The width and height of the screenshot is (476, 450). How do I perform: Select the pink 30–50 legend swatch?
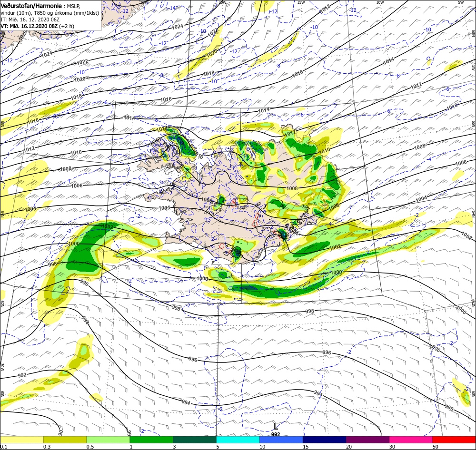(x=411, y=440)
